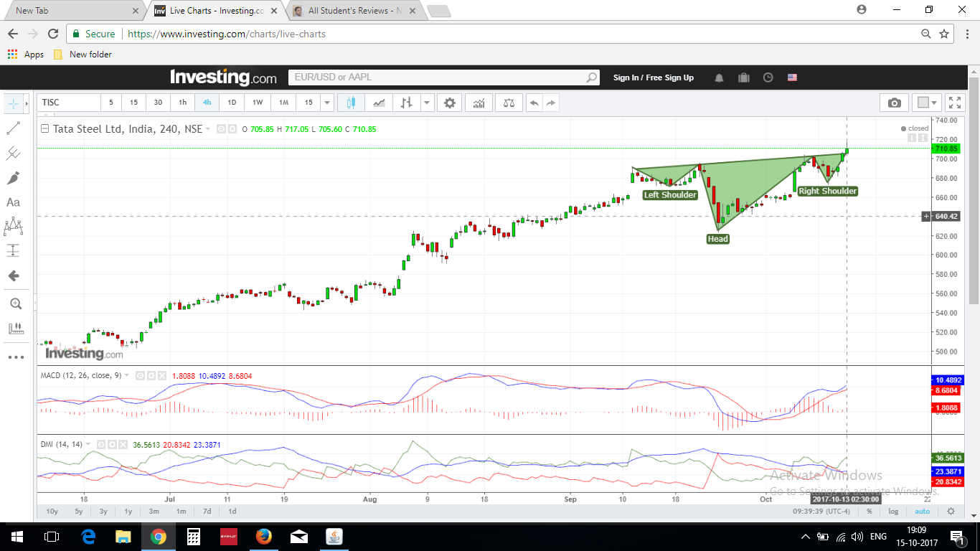Image resolution: width=980 pixels, height=551 pixels.
Task: Expand Tata Steel legend dropdown arrow
Action: pos(208,129)
